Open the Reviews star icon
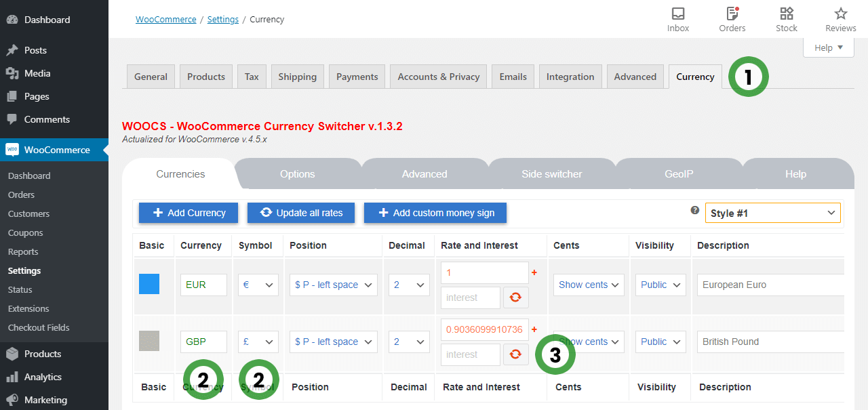 tap(841, 14)
